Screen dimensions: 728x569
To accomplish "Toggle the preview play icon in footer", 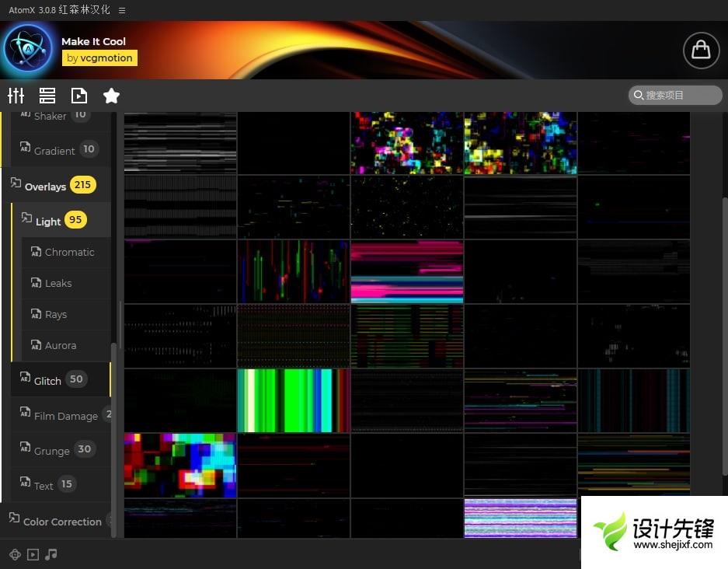I will pyautogui.click(x=33, y=554).
